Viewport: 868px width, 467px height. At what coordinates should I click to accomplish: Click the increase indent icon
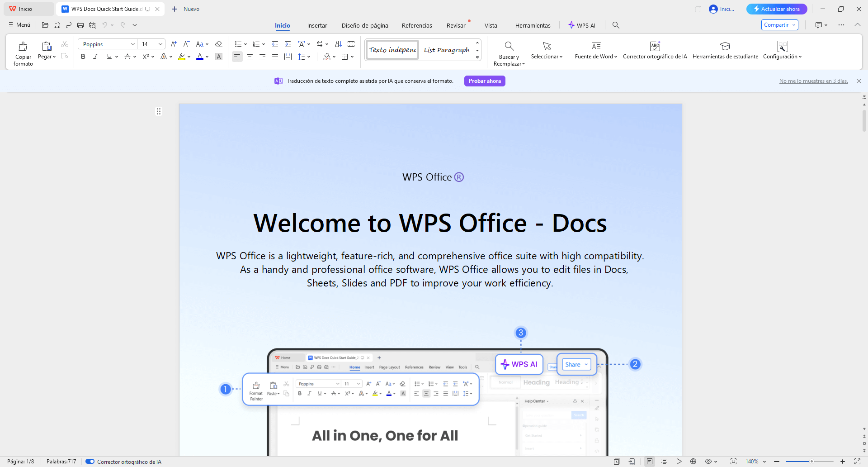point(288,44)
